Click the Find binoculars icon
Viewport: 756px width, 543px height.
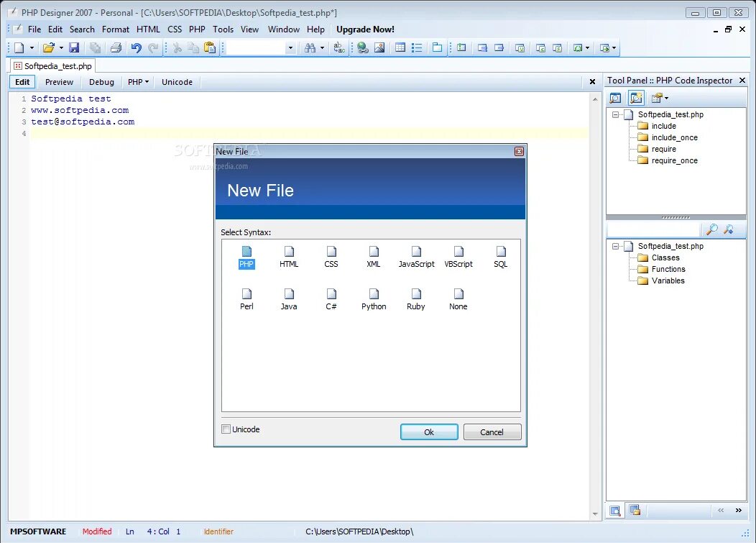(310, 47)
